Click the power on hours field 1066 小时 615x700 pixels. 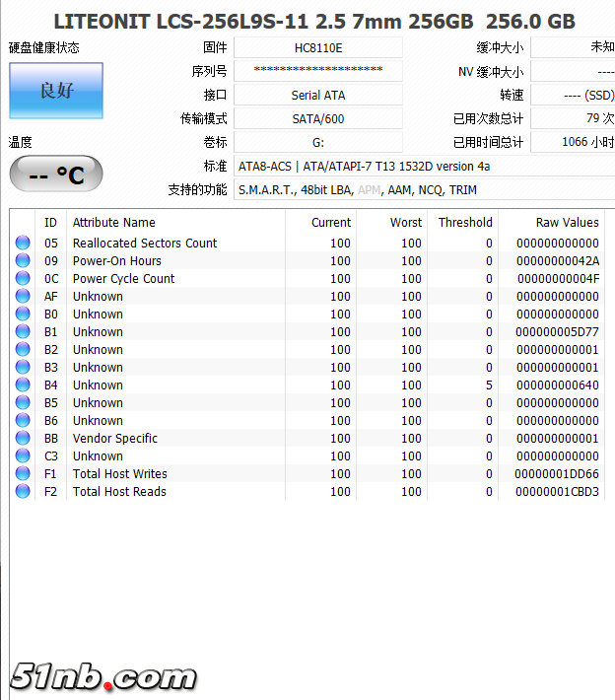coord(573,142)
